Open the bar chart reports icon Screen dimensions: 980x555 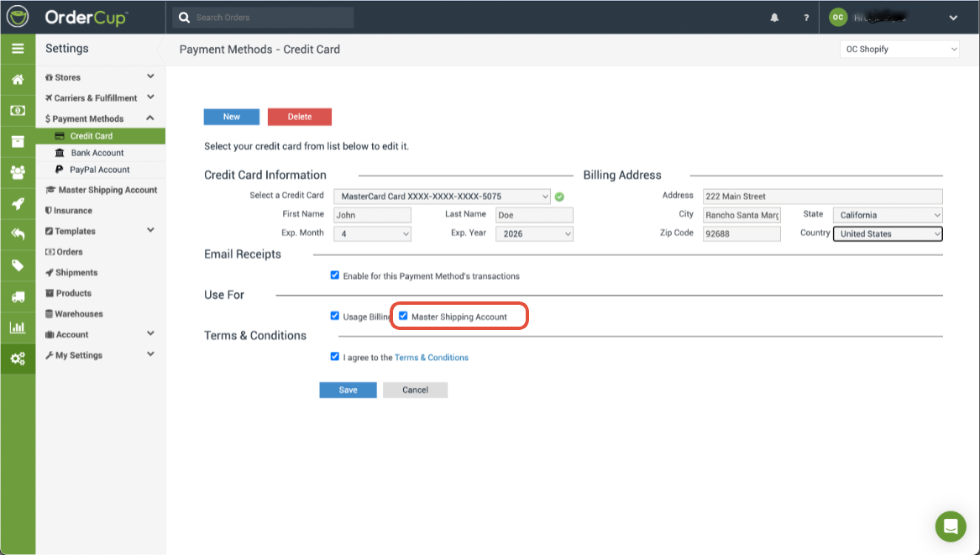pyautogui.click(x=18, y=327)
